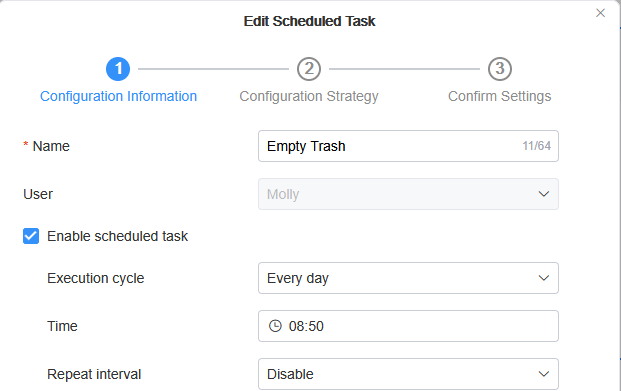
Task: Click the Empty Trash name field
Action: (x=408, y=146)
